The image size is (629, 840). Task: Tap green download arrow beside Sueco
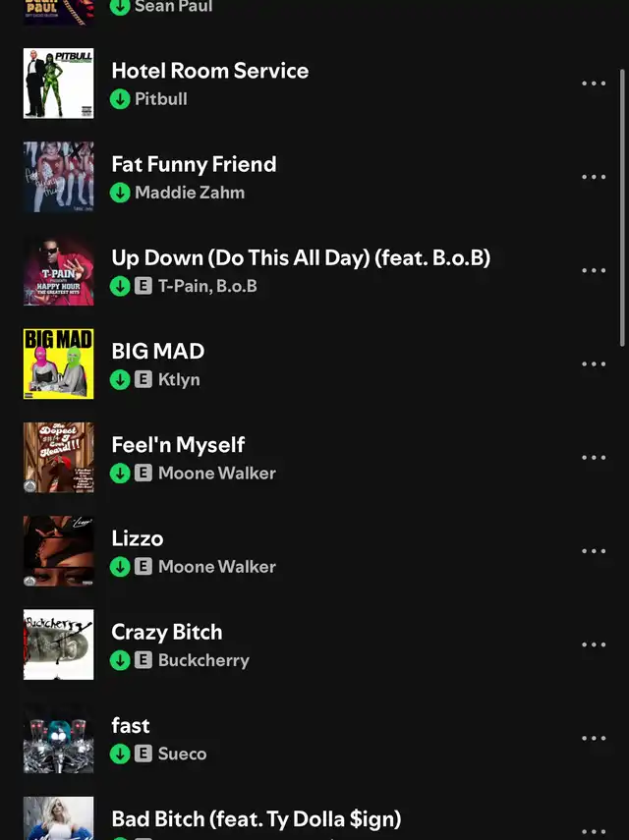pos(120,754)
